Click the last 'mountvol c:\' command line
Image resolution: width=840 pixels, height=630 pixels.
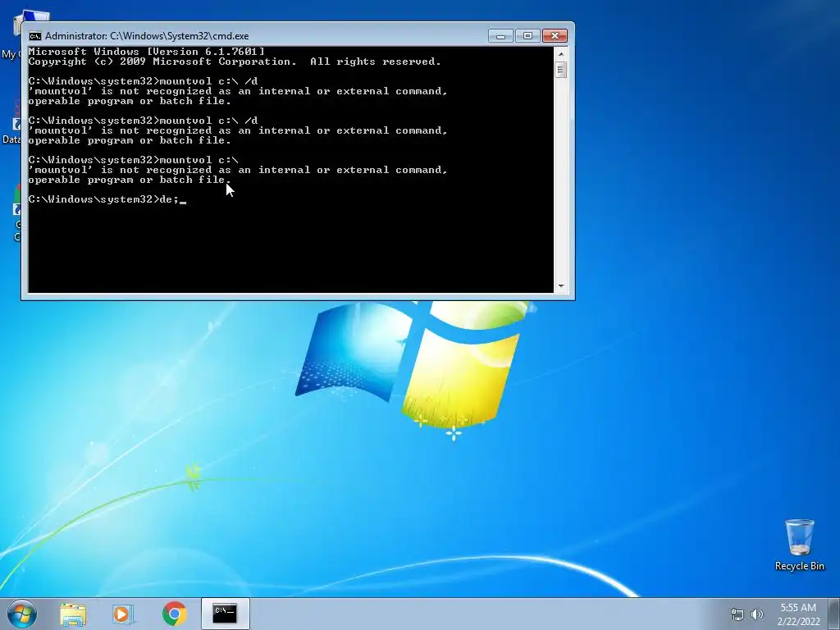point(134,160)
